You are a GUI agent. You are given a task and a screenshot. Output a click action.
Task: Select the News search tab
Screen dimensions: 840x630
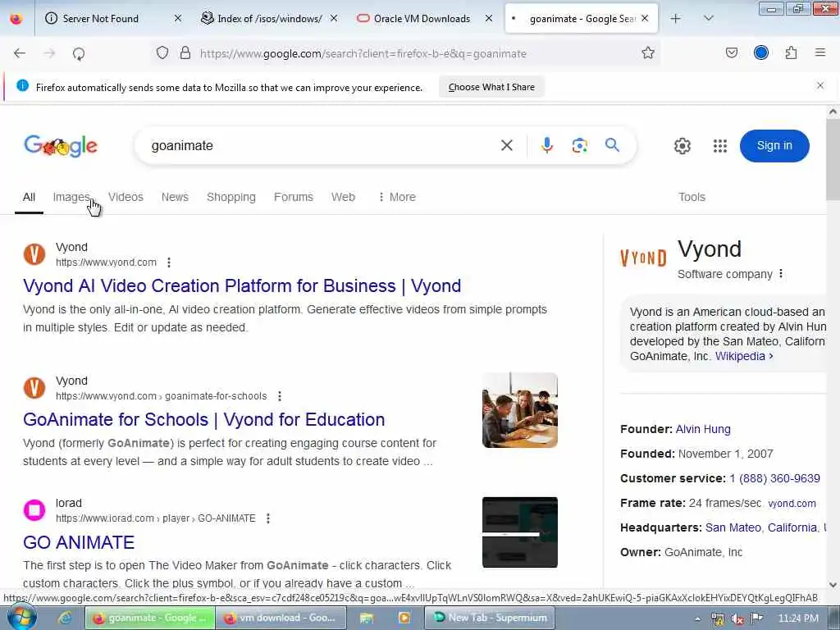pos(176,197)
